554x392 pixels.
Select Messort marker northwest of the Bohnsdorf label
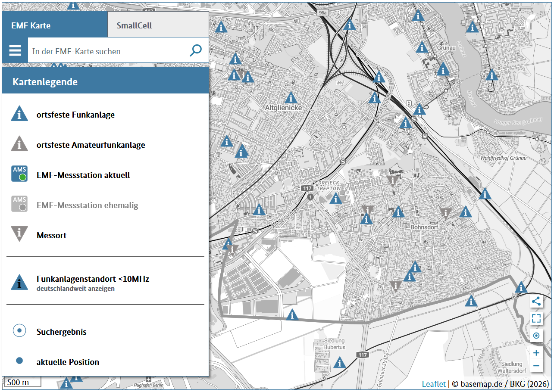(x=393, y=181)
